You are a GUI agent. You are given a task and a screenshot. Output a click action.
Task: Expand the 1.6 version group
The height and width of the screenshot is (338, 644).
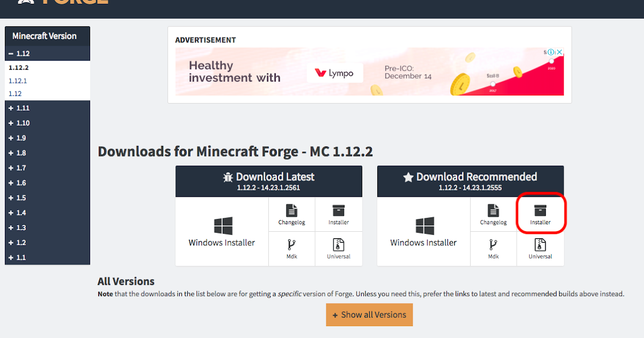pyautogui.click(x=47, y=183)
